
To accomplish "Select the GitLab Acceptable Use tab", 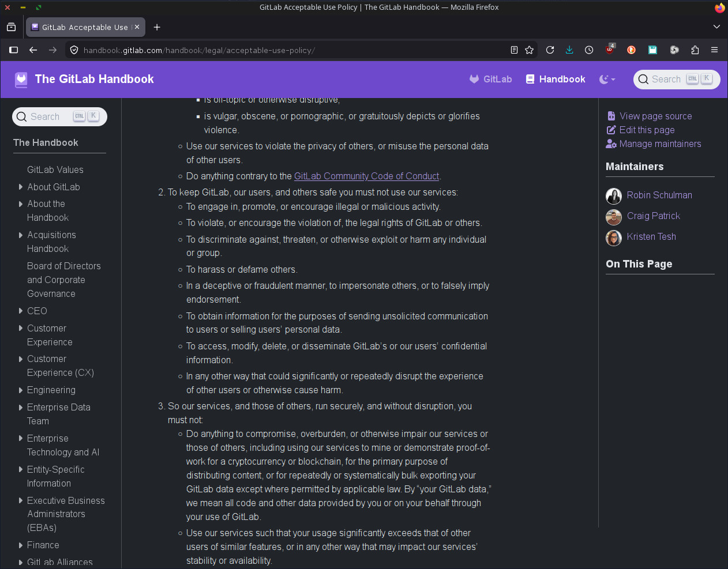I will click(x=85, y=27).
